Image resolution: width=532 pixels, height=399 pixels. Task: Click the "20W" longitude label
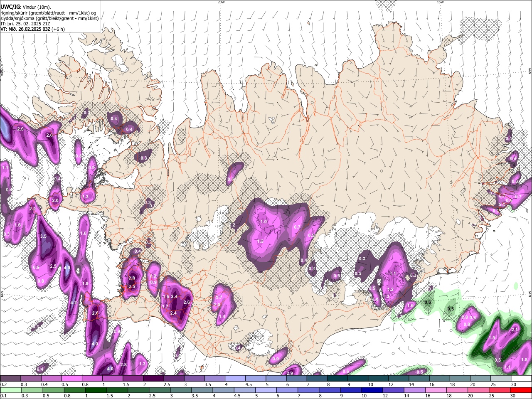click(x=221, y=2)
